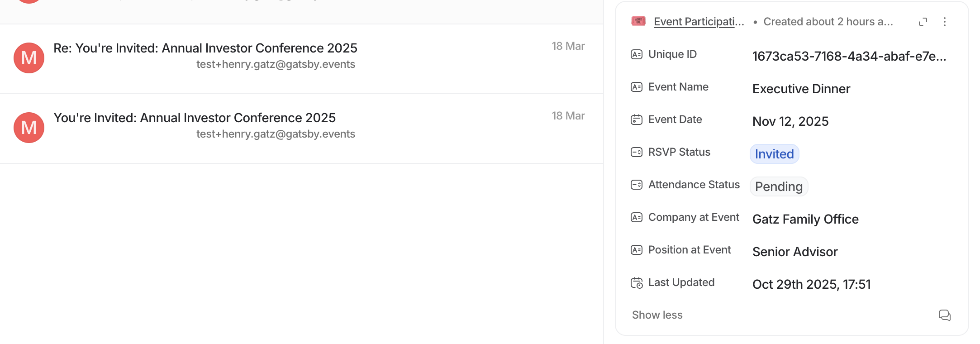Click the Event Participation ticket icon
Screen dimensions: 980x344
point(638,21)
